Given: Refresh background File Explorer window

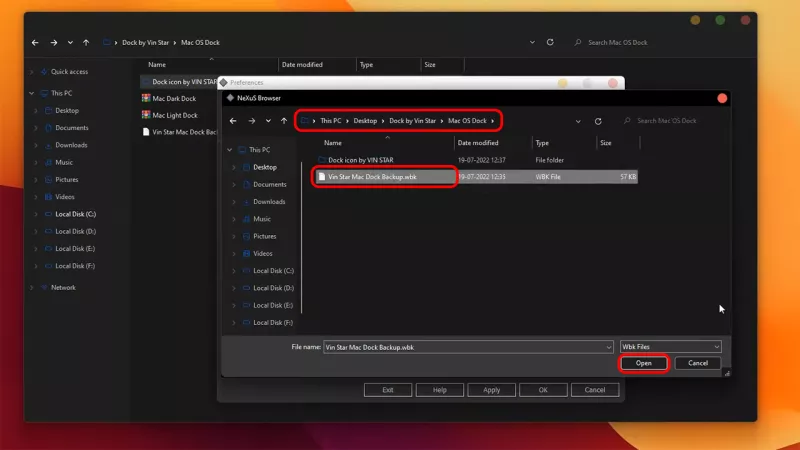Looking at the screenshot, I should (x=550, y=42).
